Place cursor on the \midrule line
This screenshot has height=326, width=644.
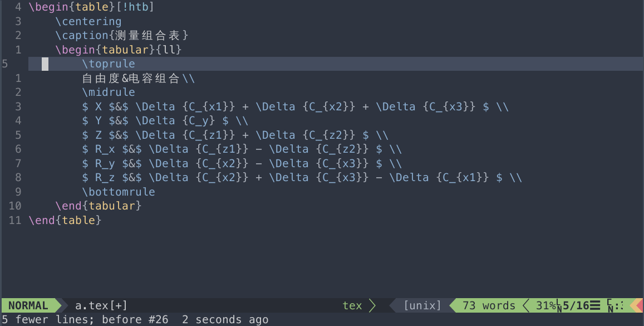[x=109, y=92]
